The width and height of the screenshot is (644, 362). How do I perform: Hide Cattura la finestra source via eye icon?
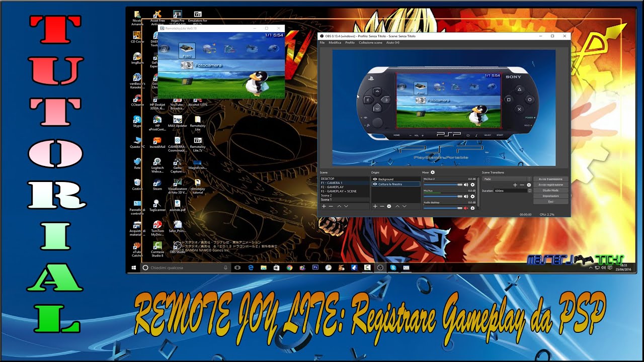tap(375, 184)
